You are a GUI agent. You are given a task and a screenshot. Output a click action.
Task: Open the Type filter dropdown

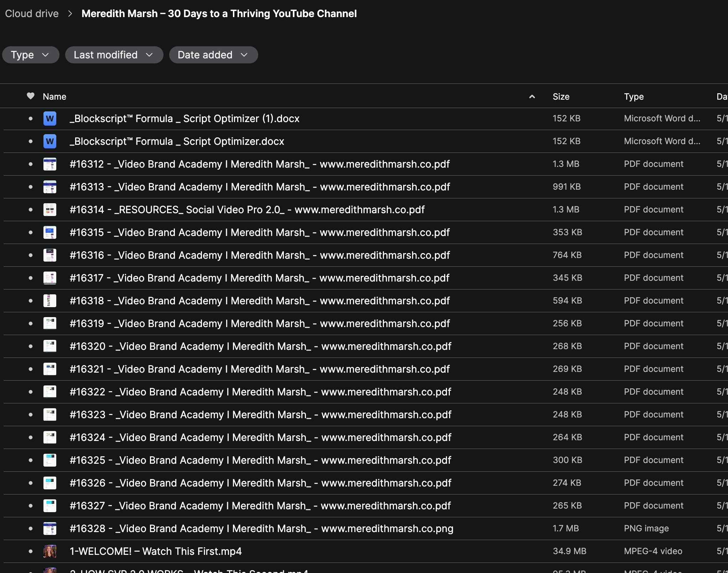[x=30, y=55]
